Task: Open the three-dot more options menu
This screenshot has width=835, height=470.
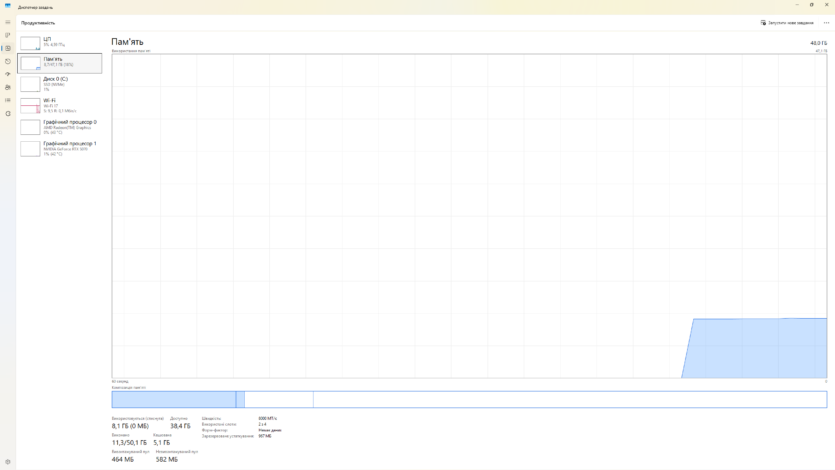Action: pyautogui.click(x=826, y=22)
